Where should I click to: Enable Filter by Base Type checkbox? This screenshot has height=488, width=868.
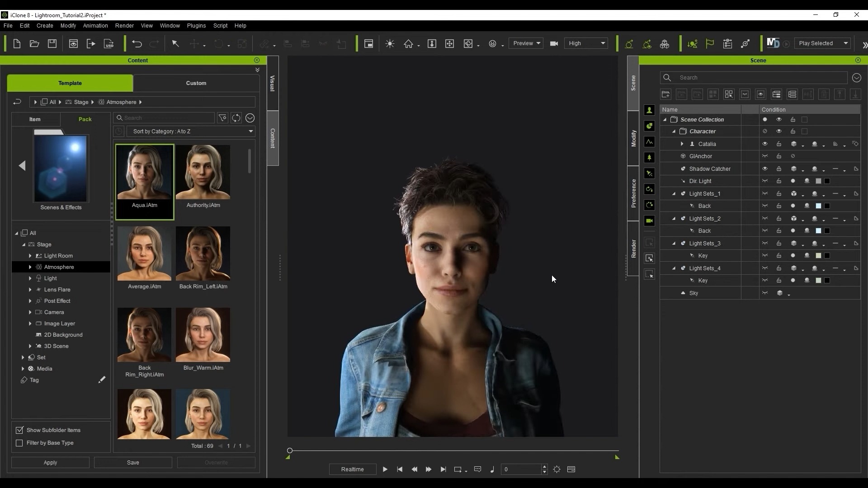[x=19, y=443]
